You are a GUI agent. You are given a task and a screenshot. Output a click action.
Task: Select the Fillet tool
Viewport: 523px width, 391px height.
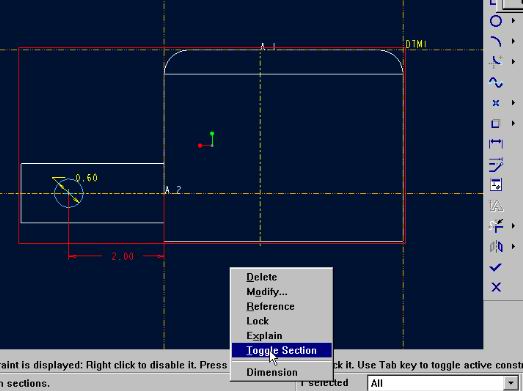point(496,62)
